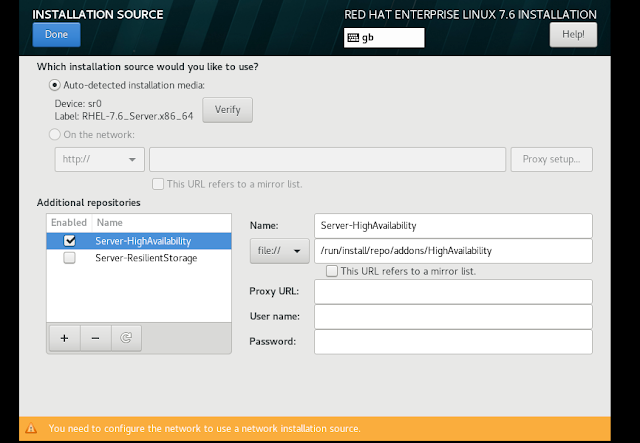Click the network URL input field

(x=327, y=159)
